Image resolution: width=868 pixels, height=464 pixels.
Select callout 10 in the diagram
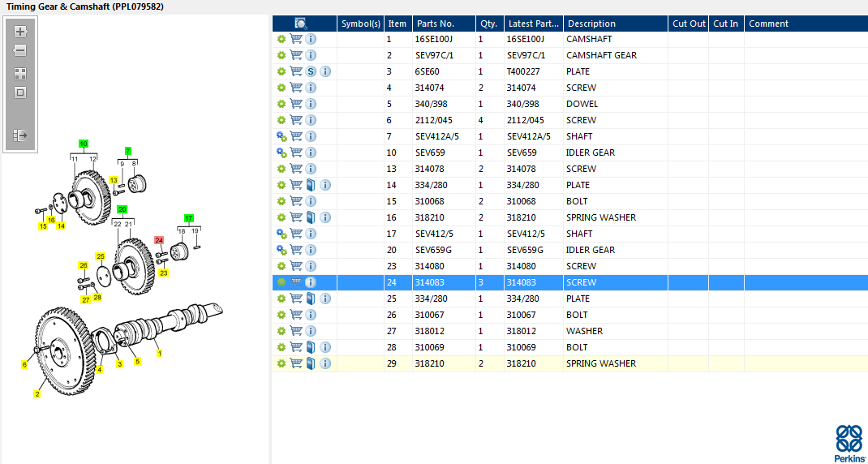pos(84,144)
